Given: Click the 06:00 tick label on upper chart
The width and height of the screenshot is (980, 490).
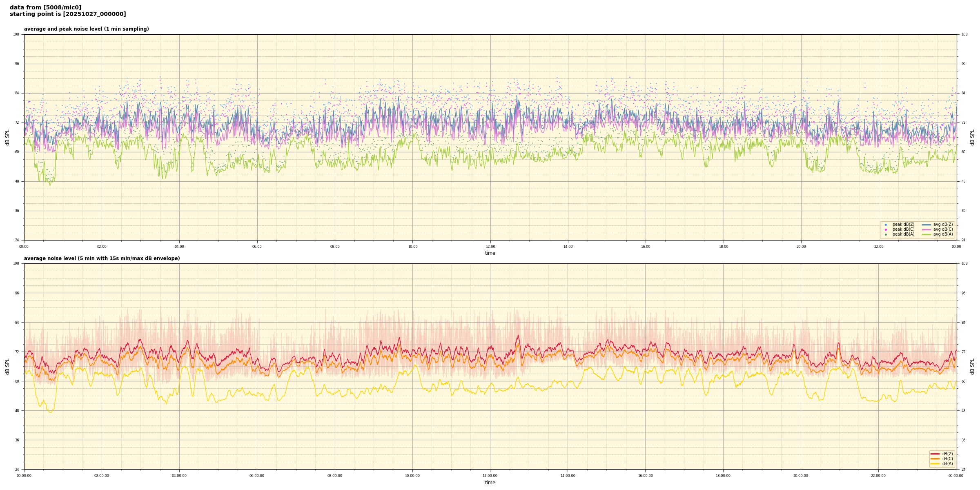Looking at the screenshot, I should 257,247.
